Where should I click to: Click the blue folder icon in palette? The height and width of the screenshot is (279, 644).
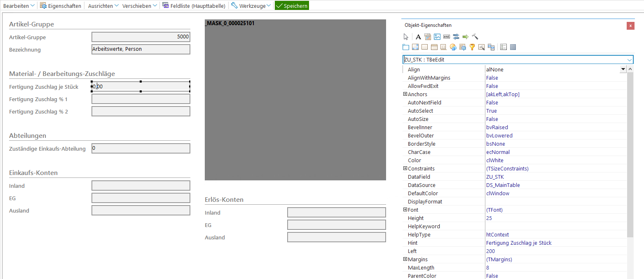click(x=406, y=47)
